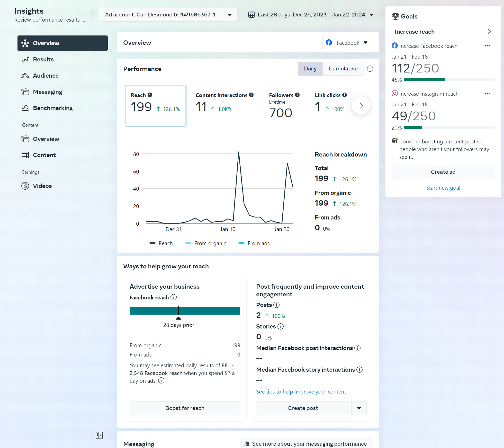Toggle the Reach legend series

coord(161,243)
